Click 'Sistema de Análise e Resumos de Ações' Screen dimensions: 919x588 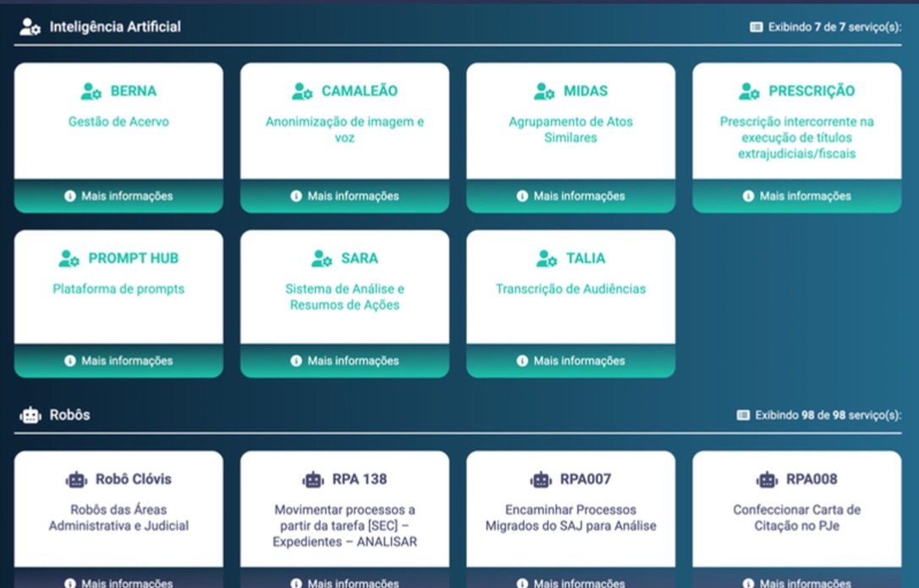(344, 297)
